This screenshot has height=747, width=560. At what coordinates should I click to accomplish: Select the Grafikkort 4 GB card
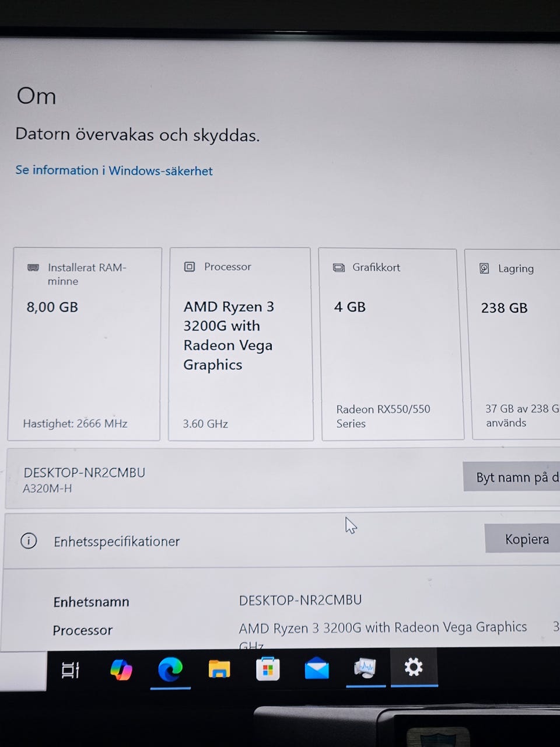point(391,344)
